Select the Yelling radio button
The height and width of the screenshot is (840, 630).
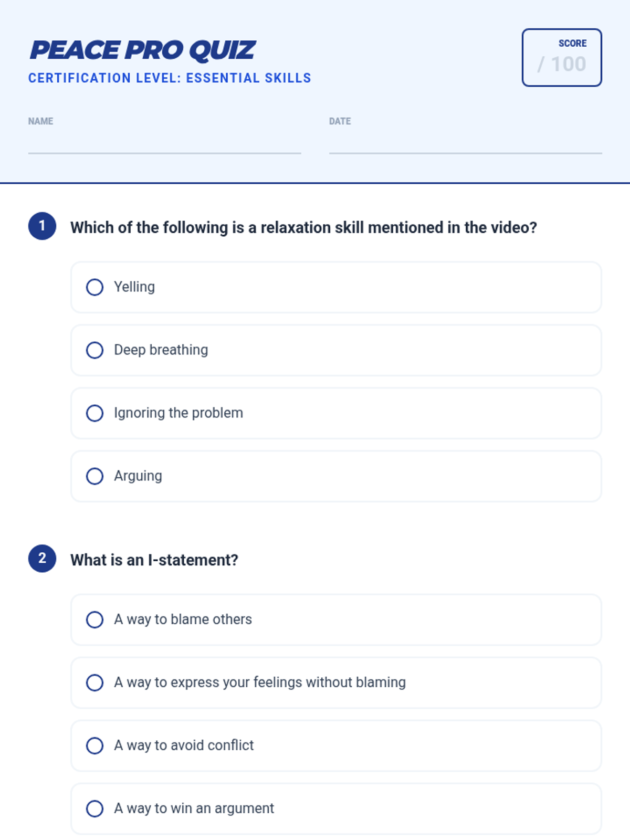pyautogui.click(x=94, y=287)
